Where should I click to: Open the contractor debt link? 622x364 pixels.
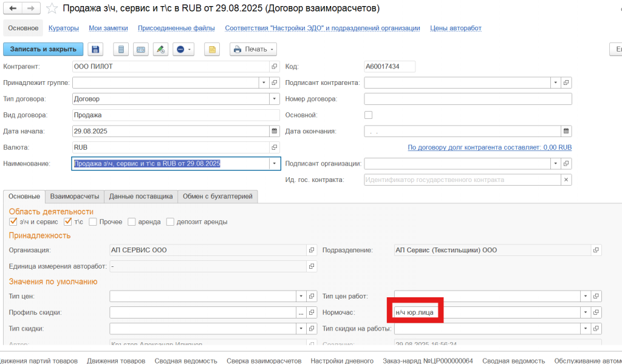click(490, 147)
